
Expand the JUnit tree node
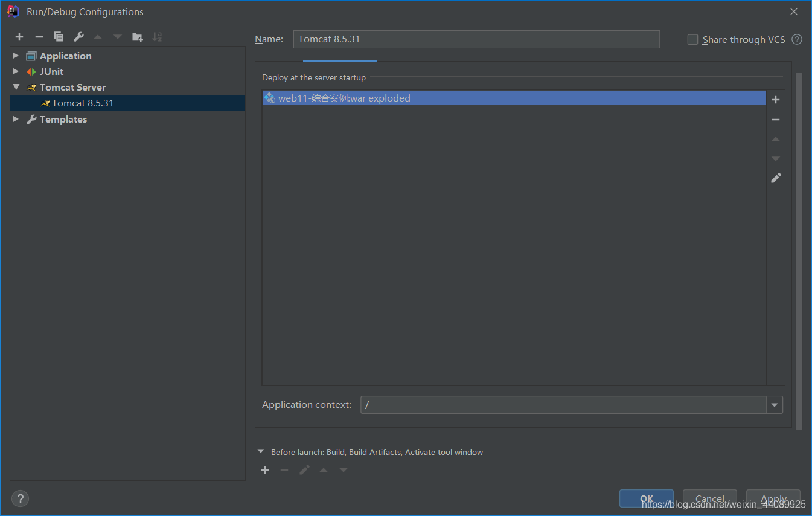tap(16, 71)
